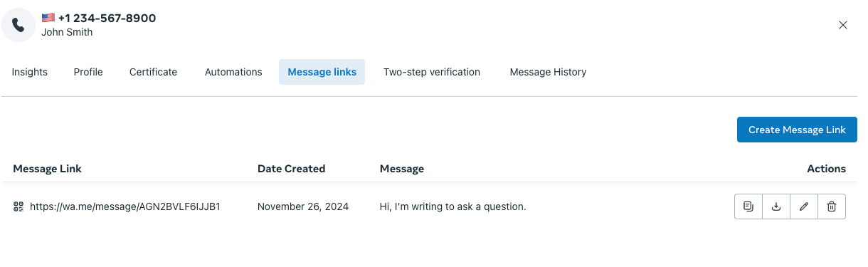Screen dimensions: 868x267
Task: Select the Message links tab
Action: click(322, 72)
